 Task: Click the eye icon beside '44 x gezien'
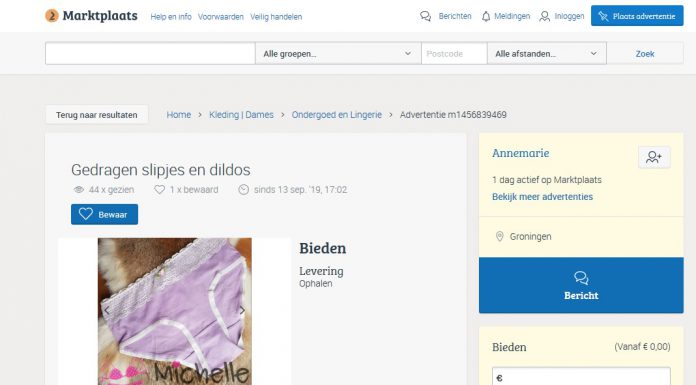79,190
